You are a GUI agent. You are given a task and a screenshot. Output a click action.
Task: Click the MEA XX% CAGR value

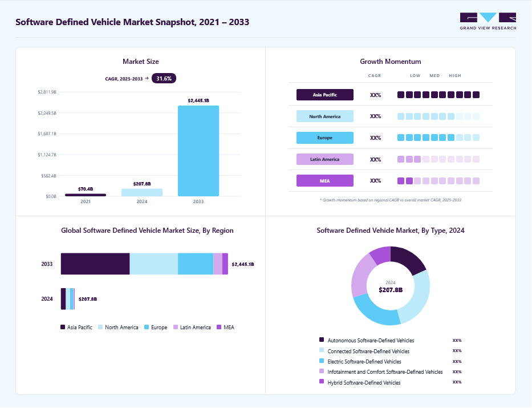tap(375, 181)
